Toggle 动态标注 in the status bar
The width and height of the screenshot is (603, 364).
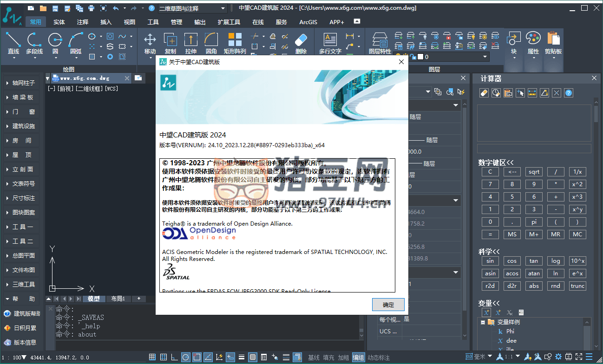pyautogui.click(x=379, y=357)
